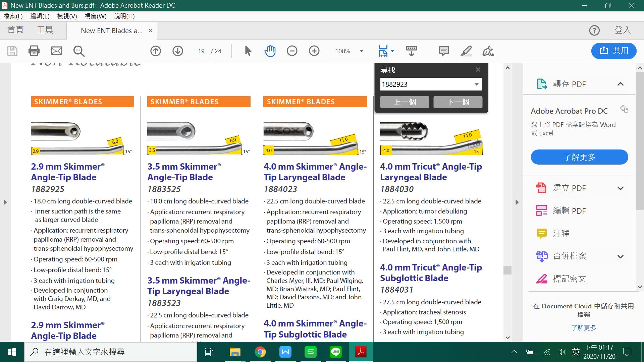Click the email envelope icon
This screenshot has height=362, width=644.
56,51
